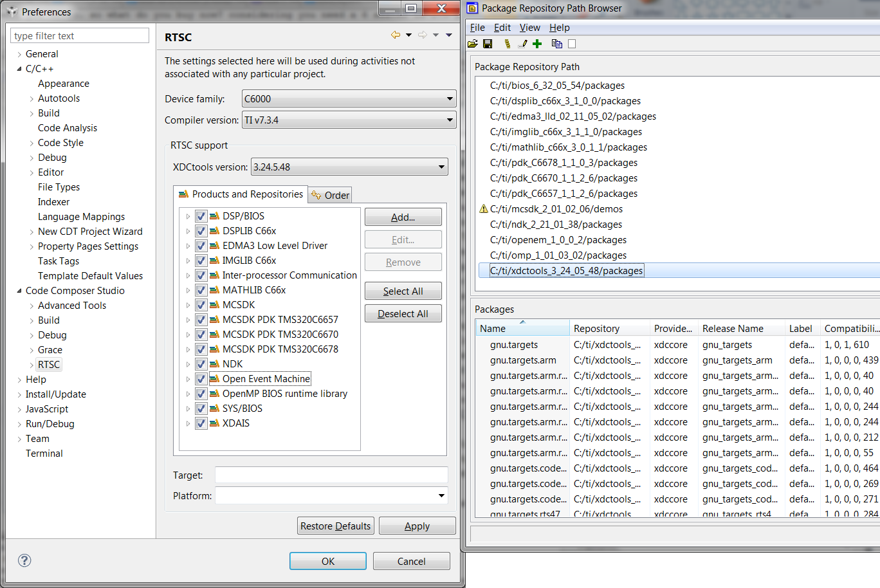Open the Device family dropdown
880x588 pixels.
(349, 99)
